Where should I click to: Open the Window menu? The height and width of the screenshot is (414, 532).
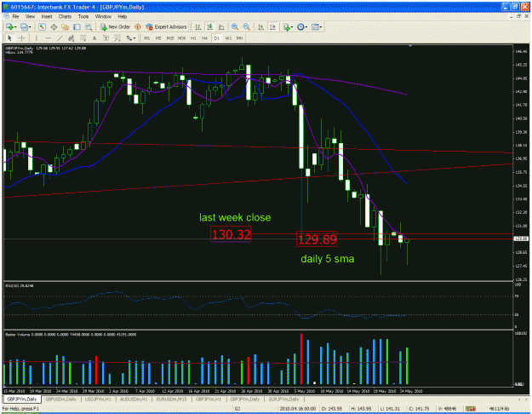(103, 16)
